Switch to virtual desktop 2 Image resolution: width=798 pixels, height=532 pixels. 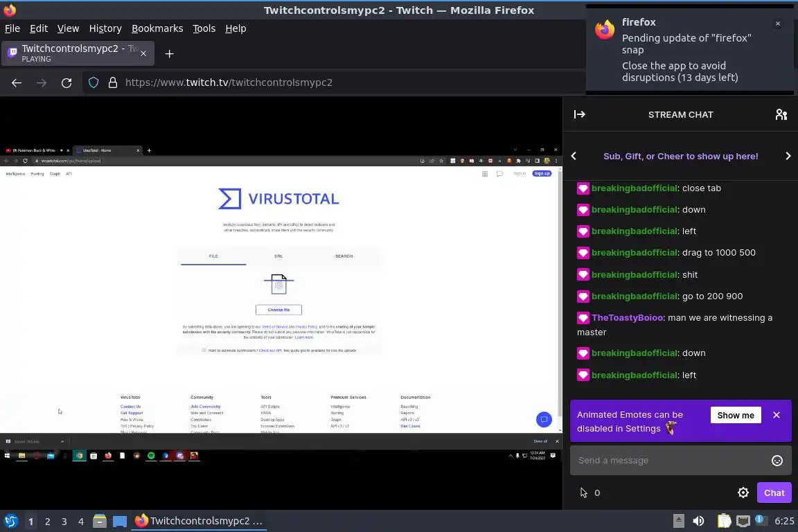coord(47,522)
